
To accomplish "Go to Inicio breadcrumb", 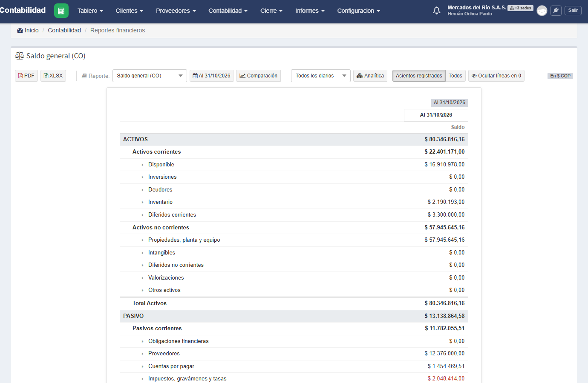I will 28,30.
